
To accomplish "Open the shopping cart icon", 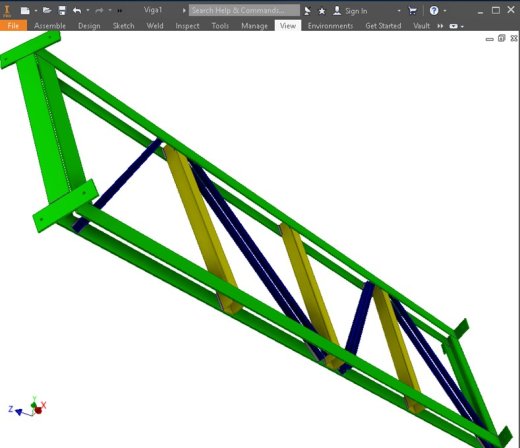I will coord(412,11).
